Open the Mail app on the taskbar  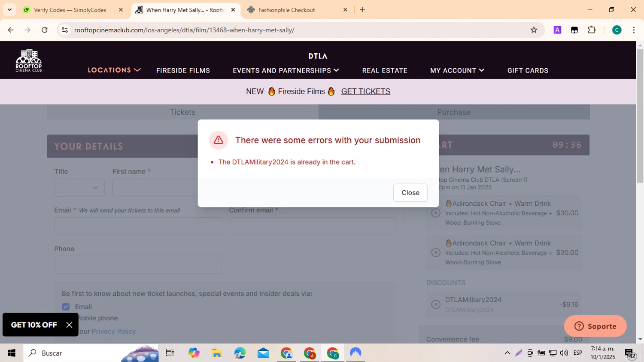263,353
